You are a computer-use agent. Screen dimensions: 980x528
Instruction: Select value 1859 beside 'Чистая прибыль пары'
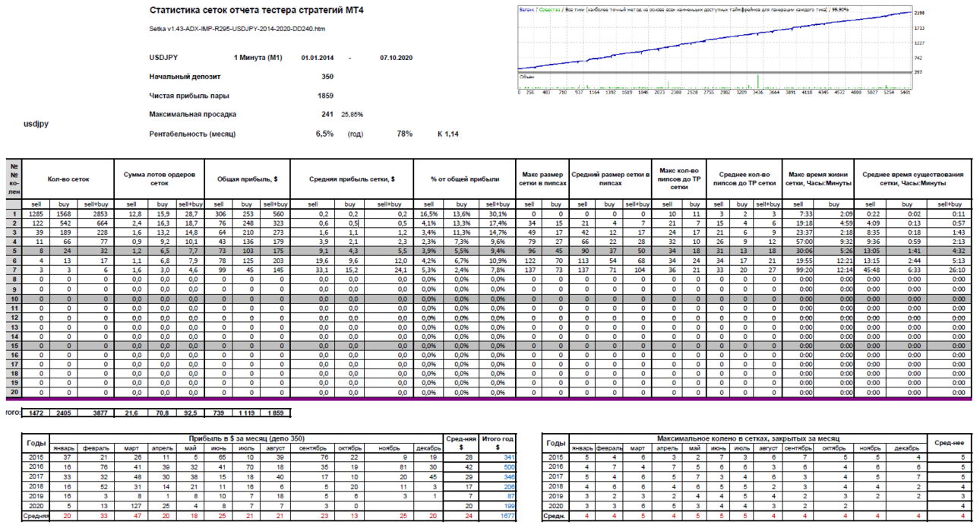[325, 96]
